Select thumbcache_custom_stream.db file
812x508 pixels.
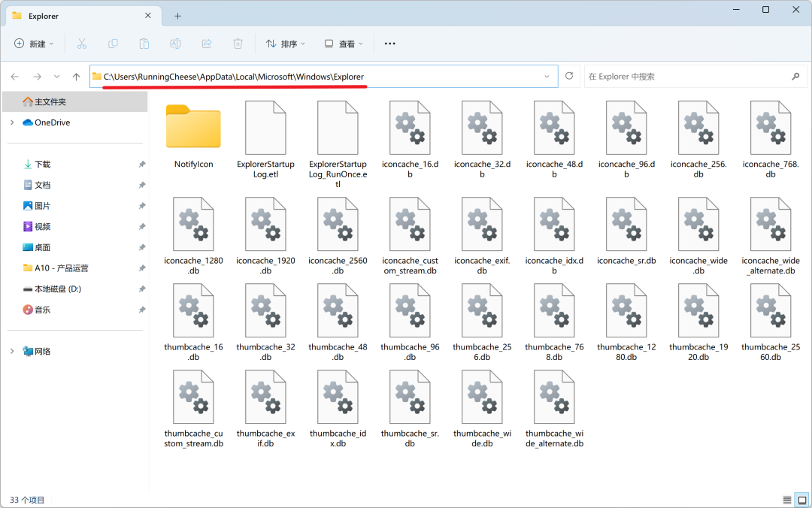pos(194,409)
